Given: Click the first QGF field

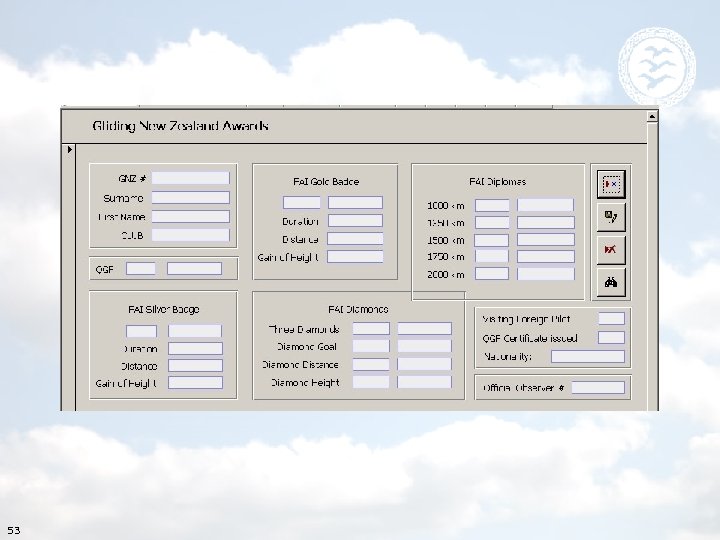Looking at the screenshot, I should 141,269.
